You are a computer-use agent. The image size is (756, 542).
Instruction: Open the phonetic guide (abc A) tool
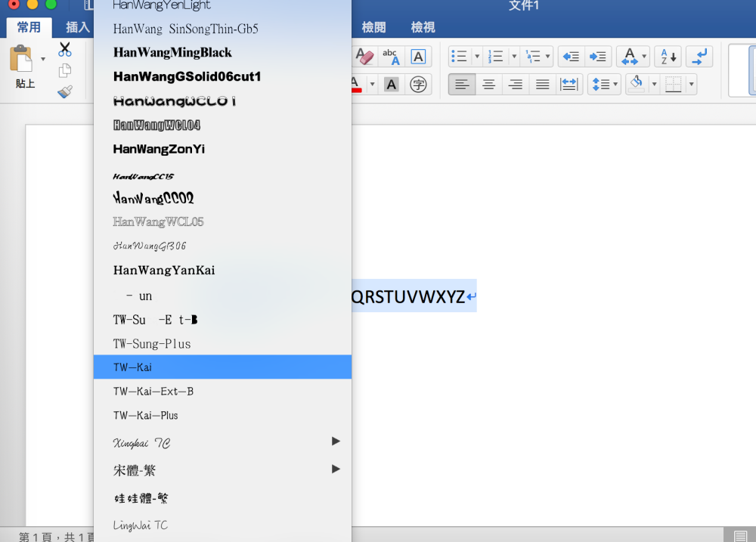tap(391, 57)
